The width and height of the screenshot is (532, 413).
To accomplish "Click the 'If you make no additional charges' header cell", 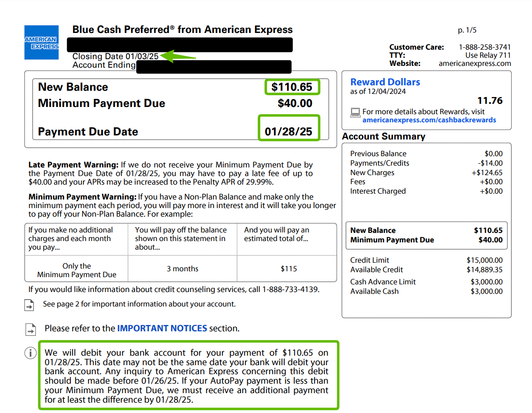I will (77, 239).
